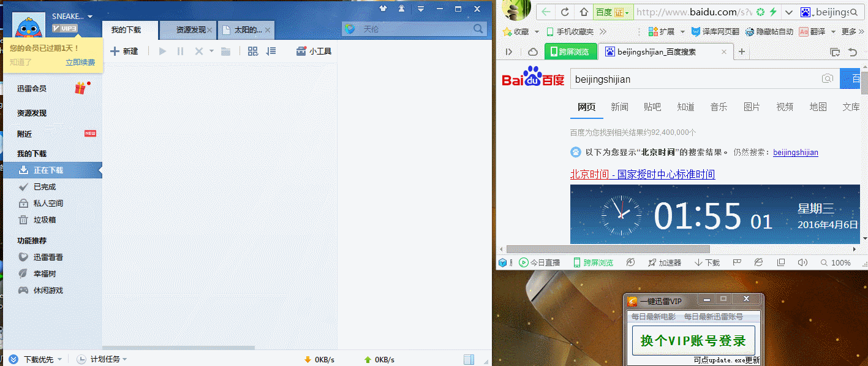The width and height of the screenshot is (868, 366).
Task: Select the Baidu 图片 tab
Action: (752, 107)
